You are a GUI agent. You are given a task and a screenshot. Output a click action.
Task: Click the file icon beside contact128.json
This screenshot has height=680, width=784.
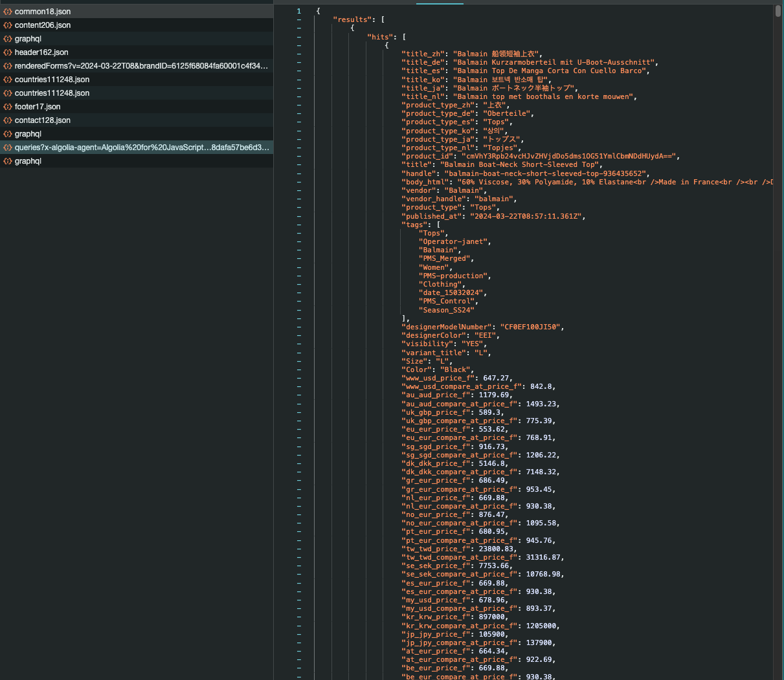8,120
